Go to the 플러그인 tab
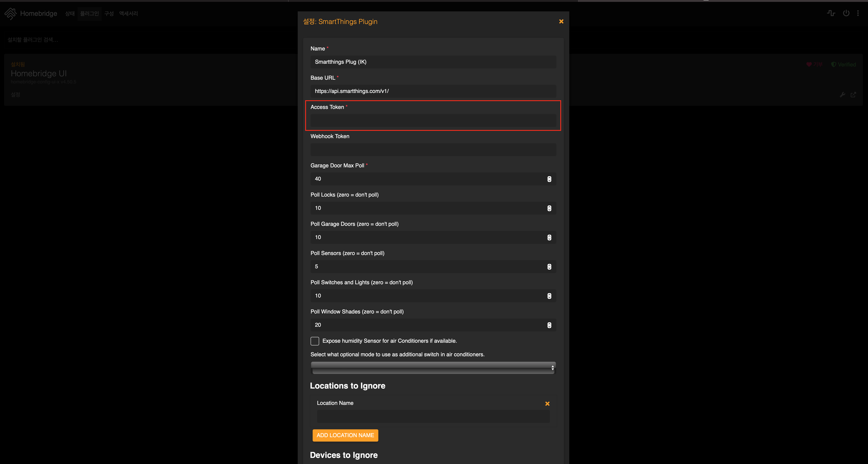This screenshot has height=464, width=868. (x=89, y=13)
